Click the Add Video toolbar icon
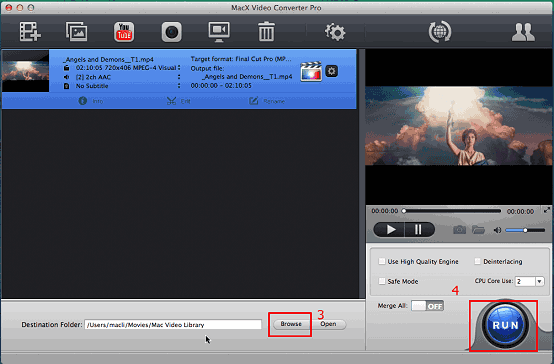554x364 pixels. (30, 32)
